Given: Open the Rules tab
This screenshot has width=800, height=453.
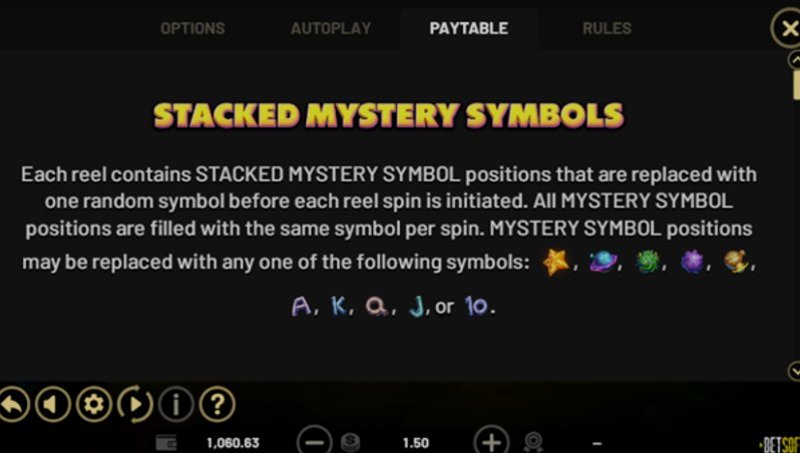Looking at the screenshot, I should [607, 28].
